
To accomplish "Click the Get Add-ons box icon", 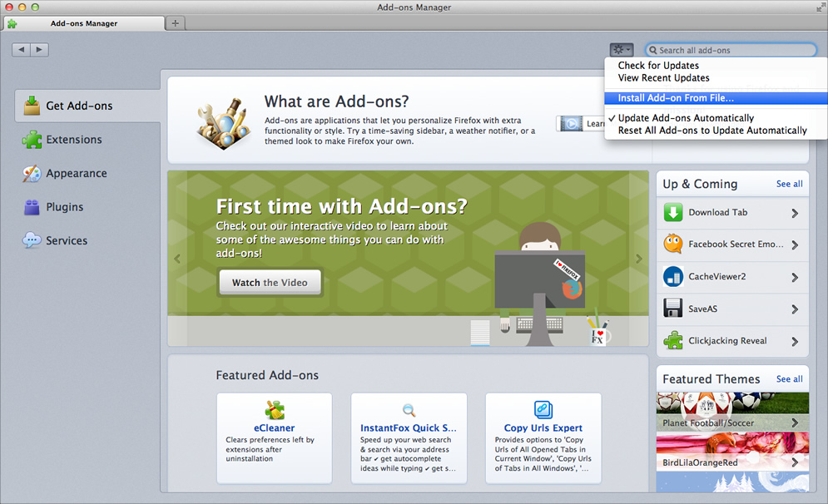I will pos(32,106).
